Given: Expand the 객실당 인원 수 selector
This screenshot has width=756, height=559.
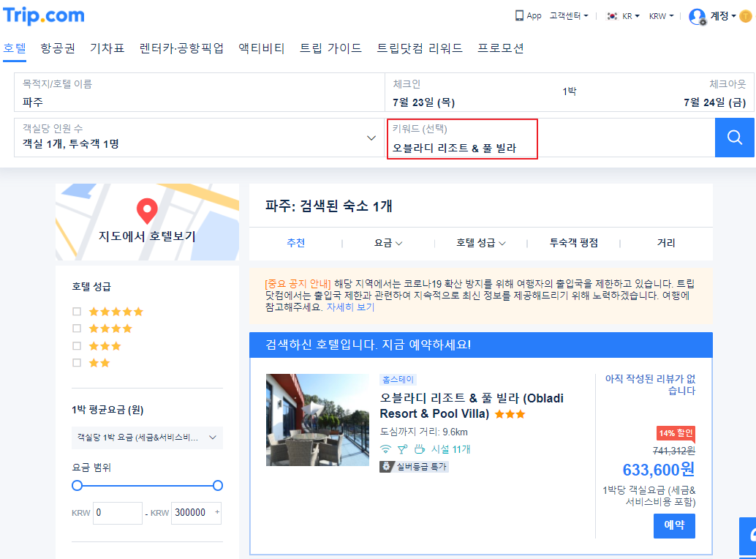Looking at the screenshot, I should click(199, 138).
